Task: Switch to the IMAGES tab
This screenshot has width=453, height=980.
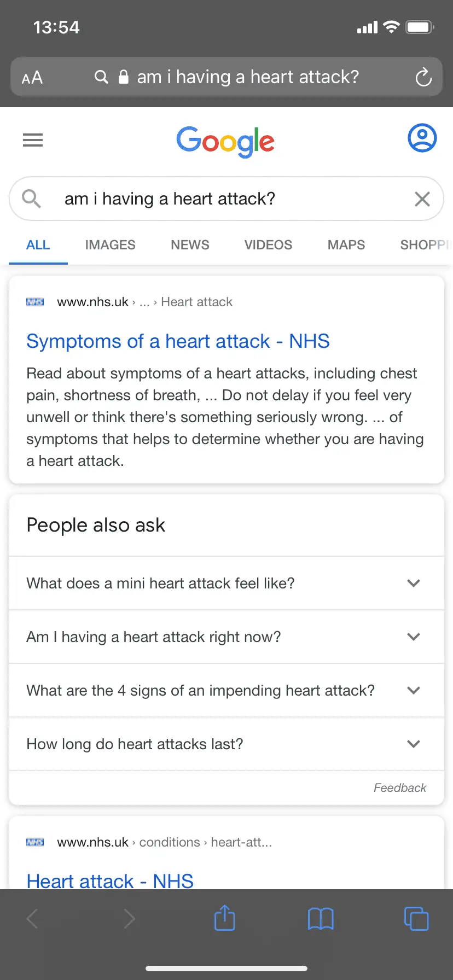Action: tap(110, 245)
